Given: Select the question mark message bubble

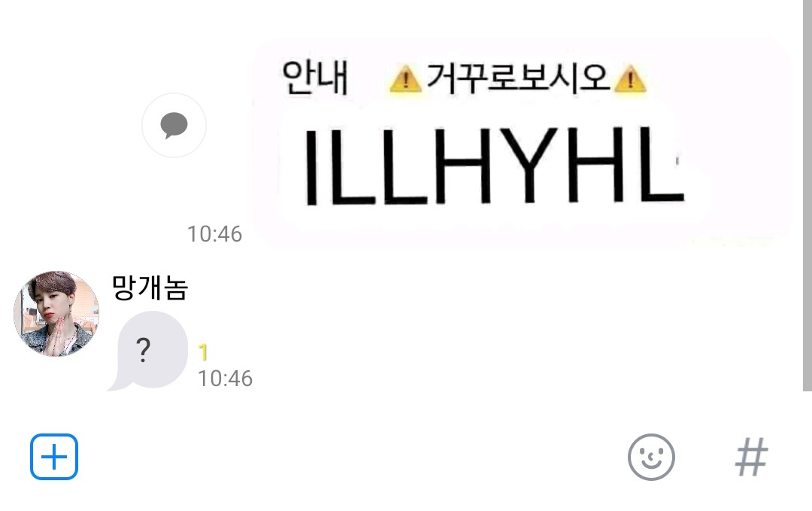Looking at the screenshot, I should coord(147,350).
